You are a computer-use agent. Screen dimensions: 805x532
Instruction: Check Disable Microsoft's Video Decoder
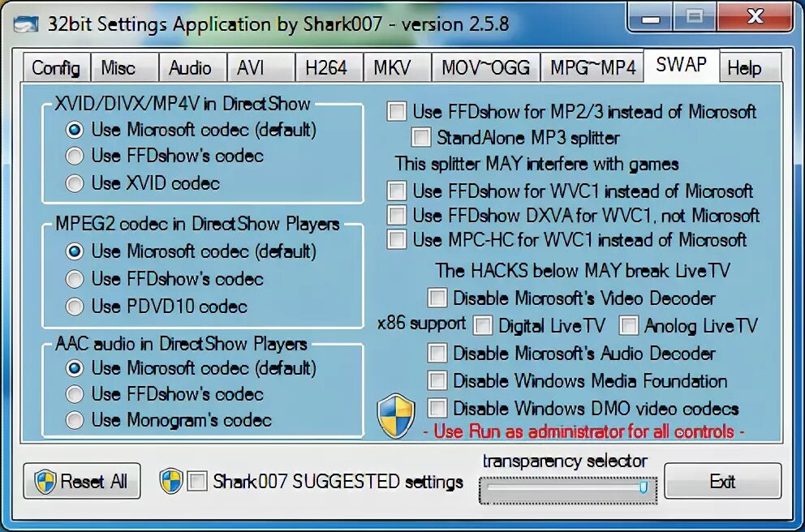pyautogui.click(x=437, y=298)
